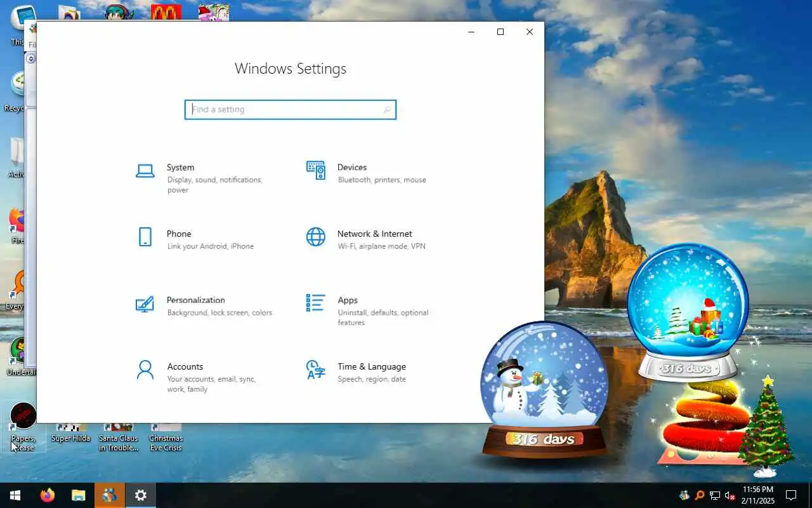
Task: Click the snowman snow globe widget
Action: 543,389
